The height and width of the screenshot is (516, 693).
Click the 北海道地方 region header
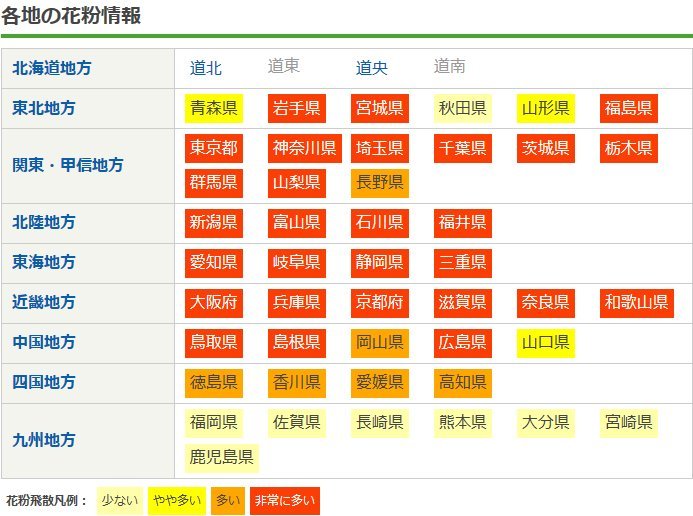coord(51,68)
